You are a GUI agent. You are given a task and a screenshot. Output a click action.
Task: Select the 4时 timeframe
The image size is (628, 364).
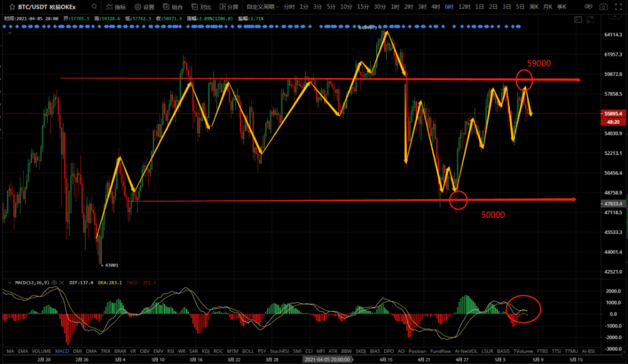(435, 7)
